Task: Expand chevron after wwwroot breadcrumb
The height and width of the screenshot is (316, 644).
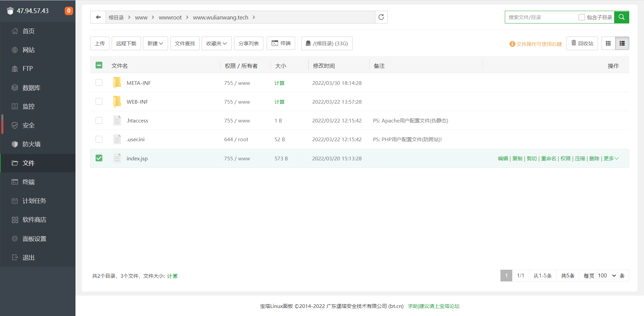Action: coord(187,17)
